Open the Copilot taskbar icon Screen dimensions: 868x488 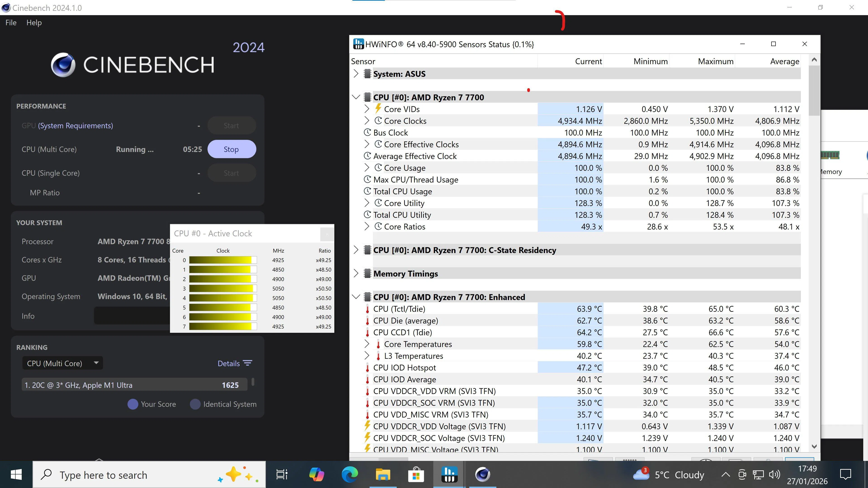[316, 475]
